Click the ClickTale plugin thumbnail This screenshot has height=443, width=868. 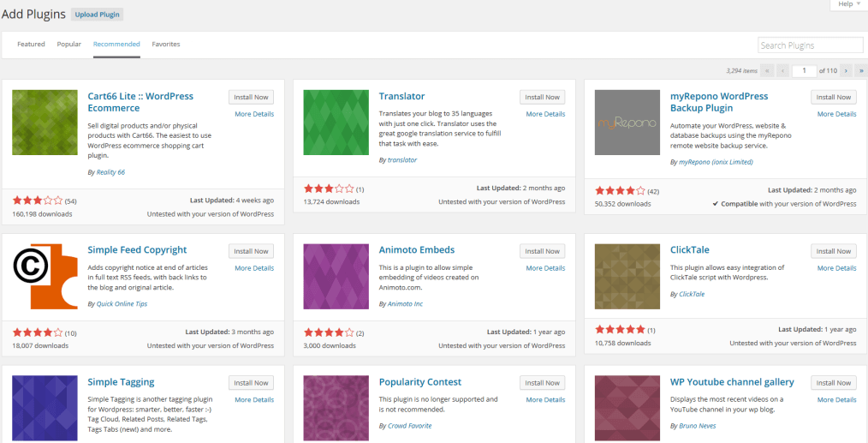(627, 277)
